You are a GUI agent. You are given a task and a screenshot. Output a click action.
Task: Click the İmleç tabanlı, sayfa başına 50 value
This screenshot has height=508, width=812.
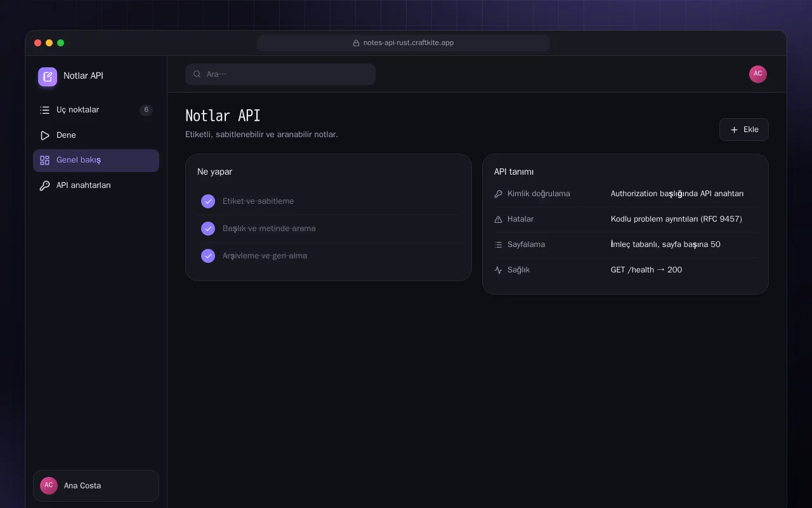point(665,244)
